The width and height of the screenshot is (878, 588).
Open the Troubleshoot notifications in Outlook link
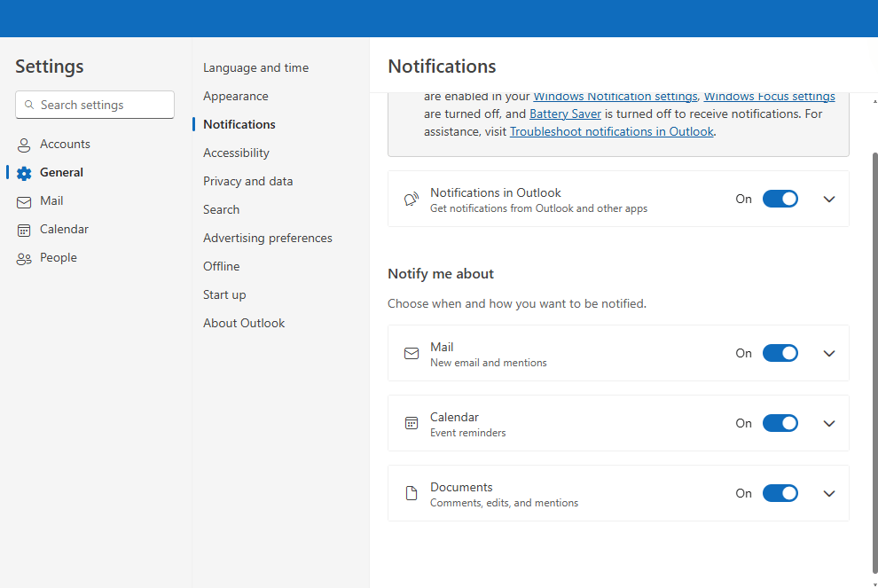(x=611, y=130)
